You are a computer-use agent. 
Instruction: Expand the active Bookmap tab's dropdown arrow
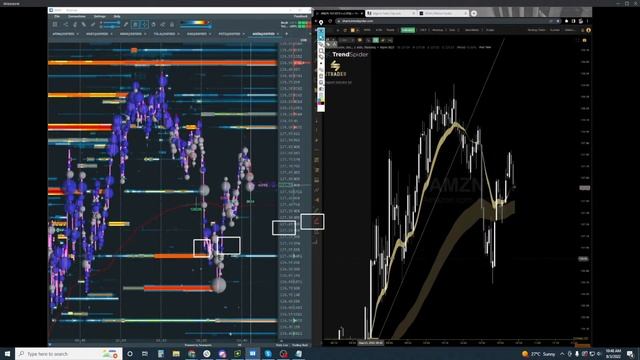click(278, 34)
